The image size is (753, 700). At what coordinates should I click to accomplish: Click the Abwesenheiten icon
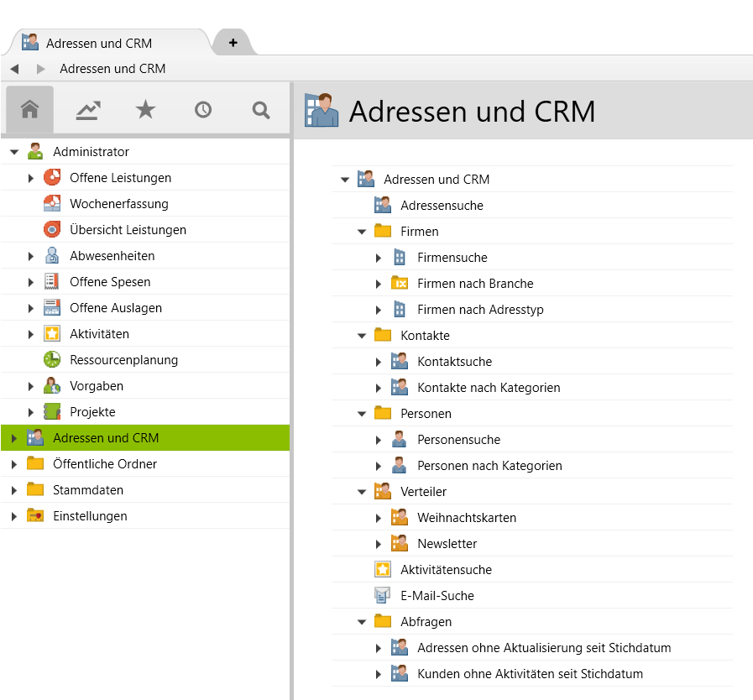(x=52, y=255)
